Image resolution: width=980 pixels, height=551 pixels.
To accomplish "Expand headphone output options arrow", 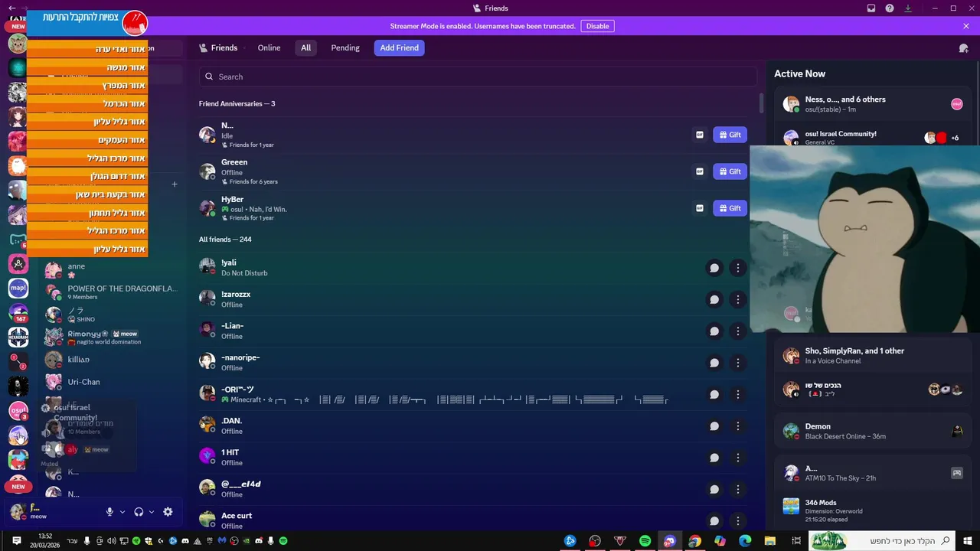I will click(x=152, y=512).
